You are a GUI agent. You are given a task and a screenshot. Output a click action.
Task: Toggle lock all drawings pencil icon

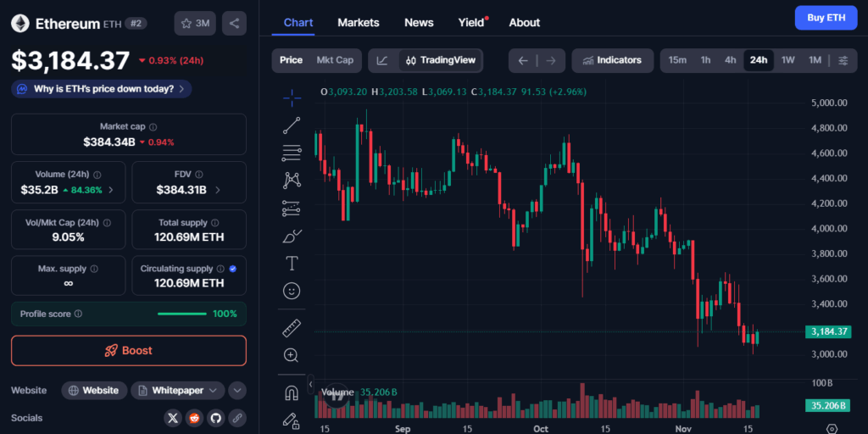[292, 420]
